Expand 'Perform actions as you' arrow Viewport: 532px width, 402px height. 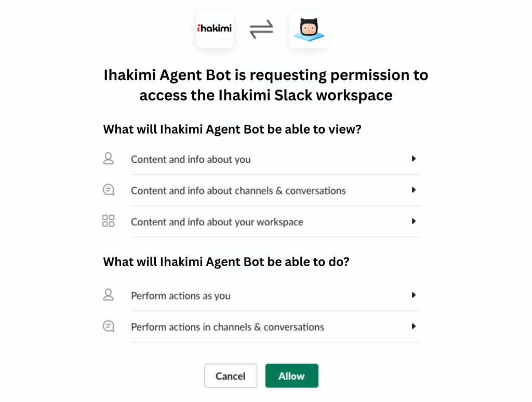coord(414,295)
